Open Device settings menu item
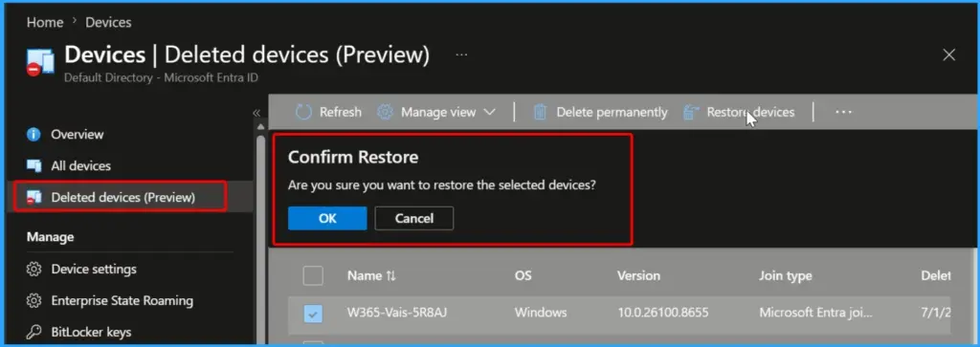 point(94,270)
